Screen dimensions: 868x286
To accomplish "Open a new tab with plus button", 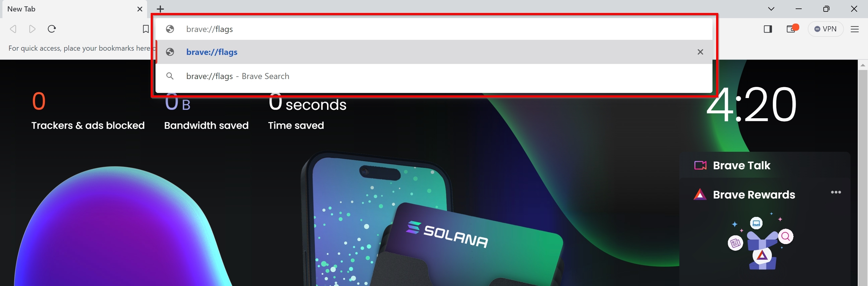I will (160, 9).
